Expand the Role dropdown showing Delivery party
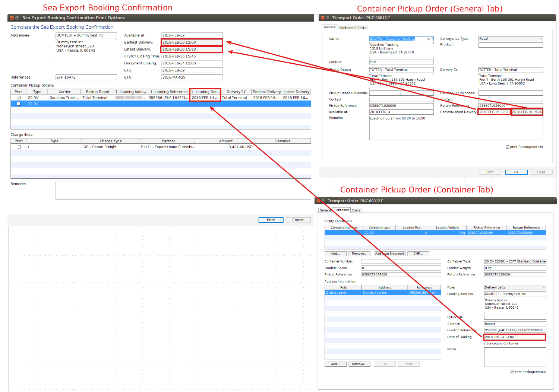The width and height of the screenshot is (559, 392). click(543, 287)
